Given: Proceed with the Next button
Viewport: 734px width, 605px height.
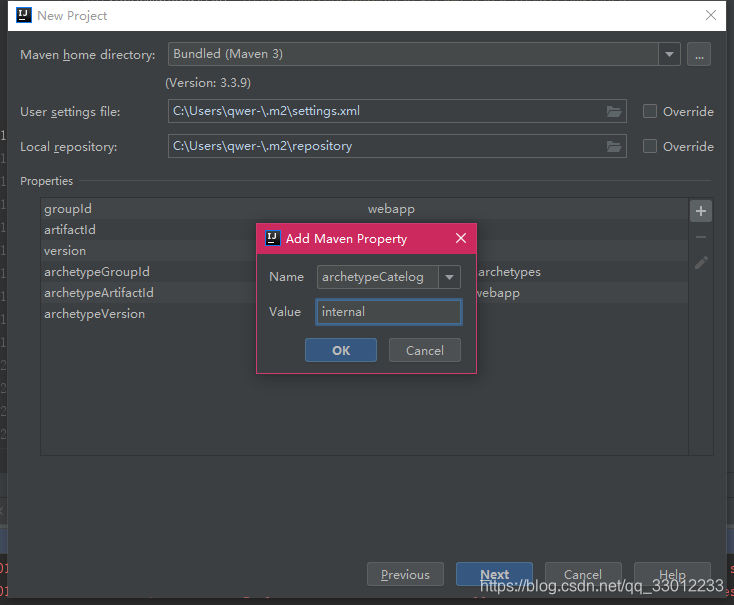Looking at the screenshot, I should click(x=494, y=575).
